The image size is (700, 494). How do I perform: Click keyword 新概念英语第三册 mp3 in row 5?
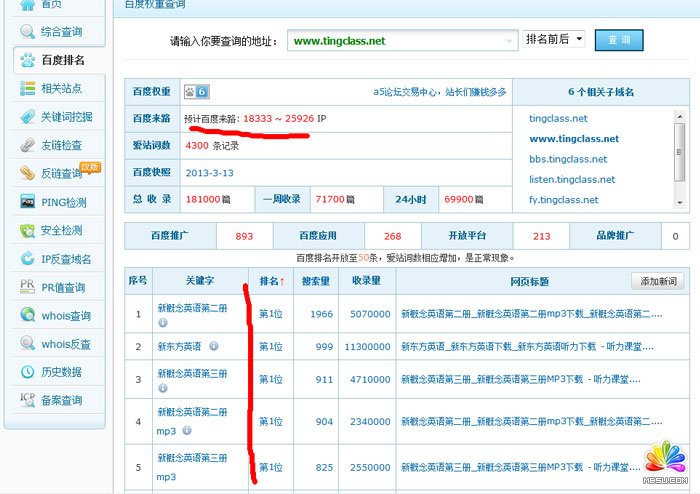(x=192, y=467)
